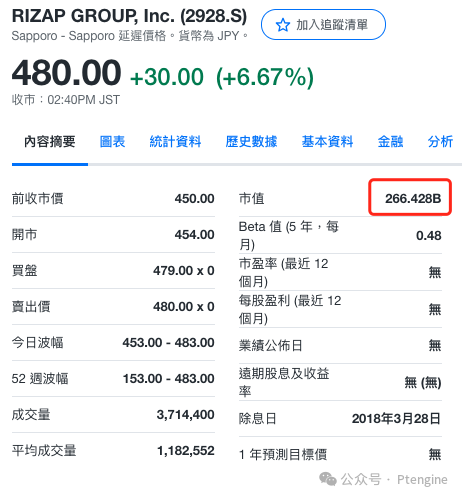Click the 買盤 value 479.00 x 0

point(184,271)
